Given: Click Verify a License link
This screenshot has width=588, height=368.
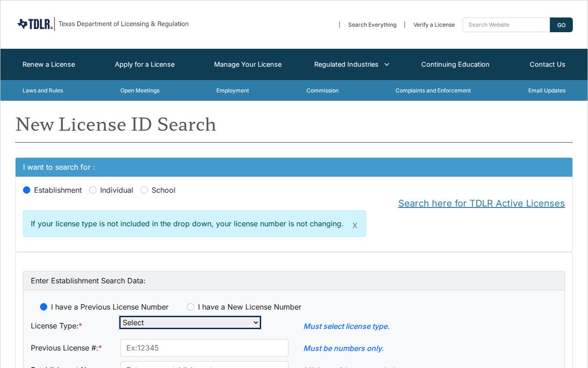Looking at the screenshot, I should pyautogui.click(x=434, y=25).
